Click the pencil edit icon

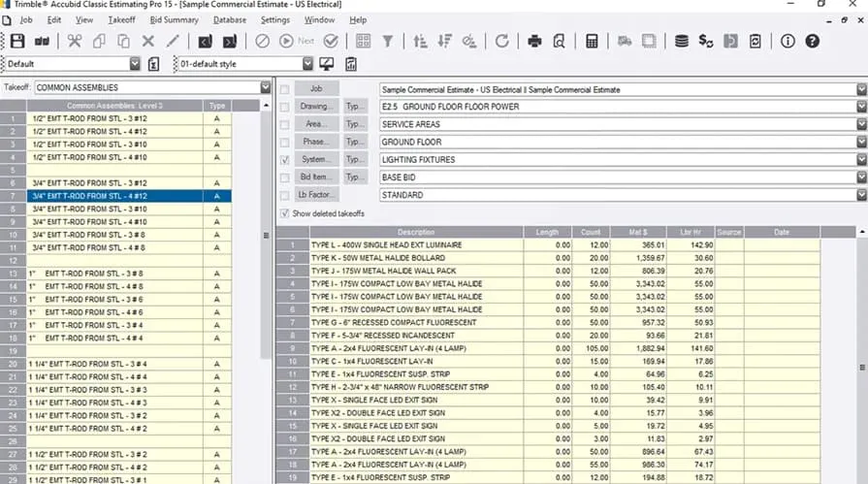(x=173, y=41)
